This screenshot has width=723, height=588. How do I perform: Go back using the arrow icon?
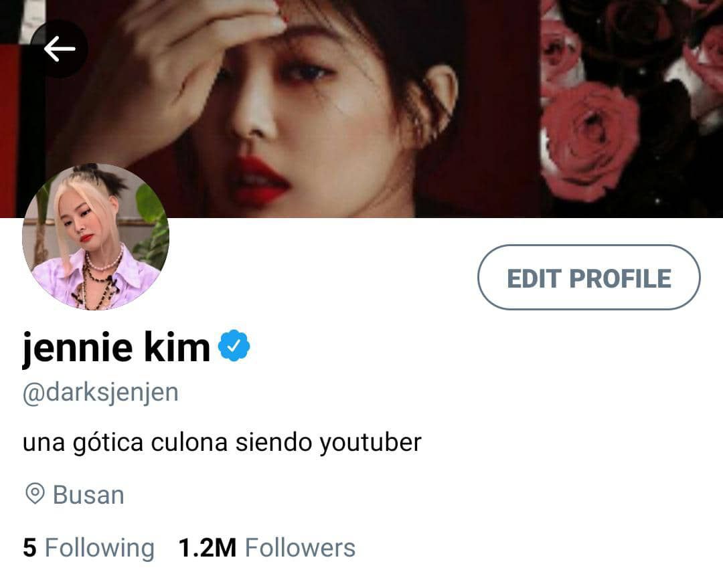click(x=59, y=48)
